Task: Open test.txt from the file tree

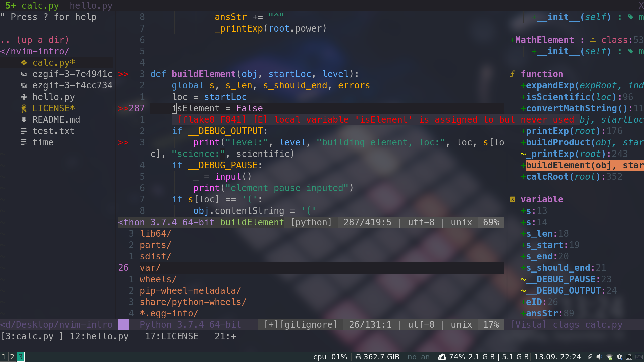Action: (x=54, y=131)
